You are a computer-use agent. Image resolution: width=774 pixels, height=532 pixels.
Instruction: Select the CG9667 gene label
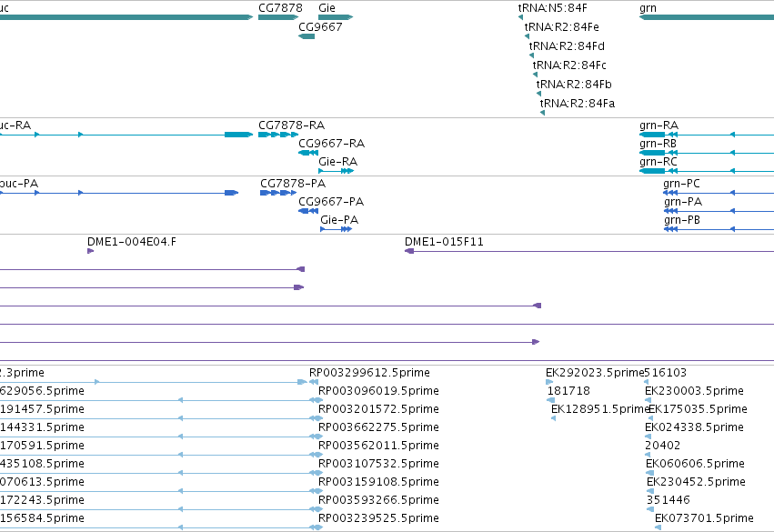tap(320, 26)
